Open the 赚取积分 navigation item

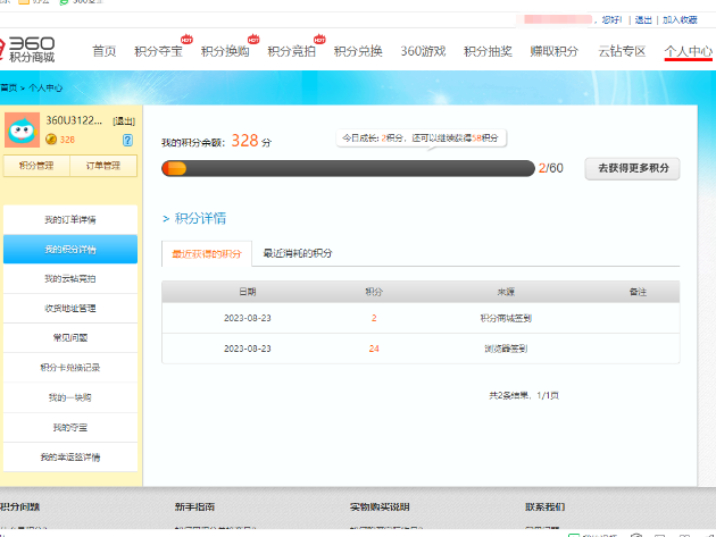[554, 51]
